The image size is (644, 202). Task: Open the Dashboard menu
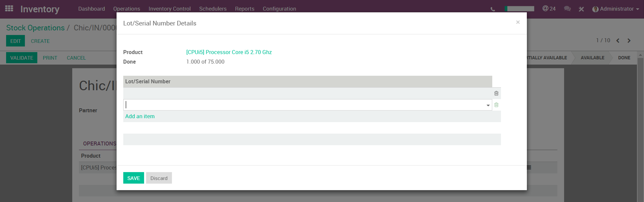click(91, 9)
